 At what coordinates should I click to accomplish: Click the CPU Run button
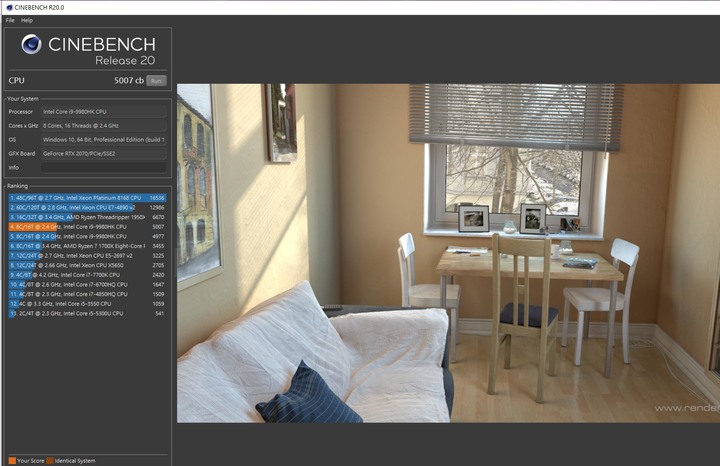(156, 81)
